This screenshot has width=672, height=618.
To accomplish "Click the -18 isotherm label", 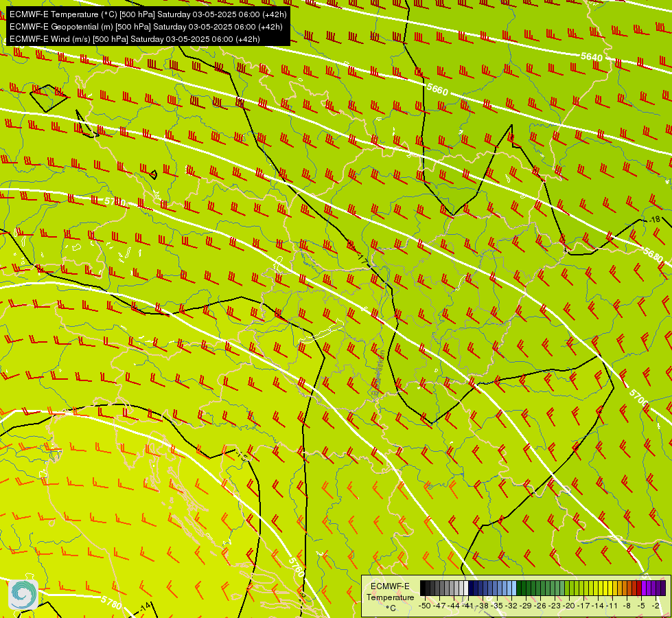I will pos(654,220).
